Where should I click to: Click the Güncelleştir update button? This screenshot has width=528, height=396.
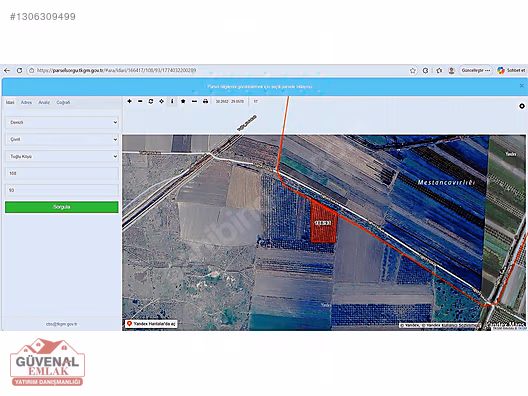[x=475, y=70]
